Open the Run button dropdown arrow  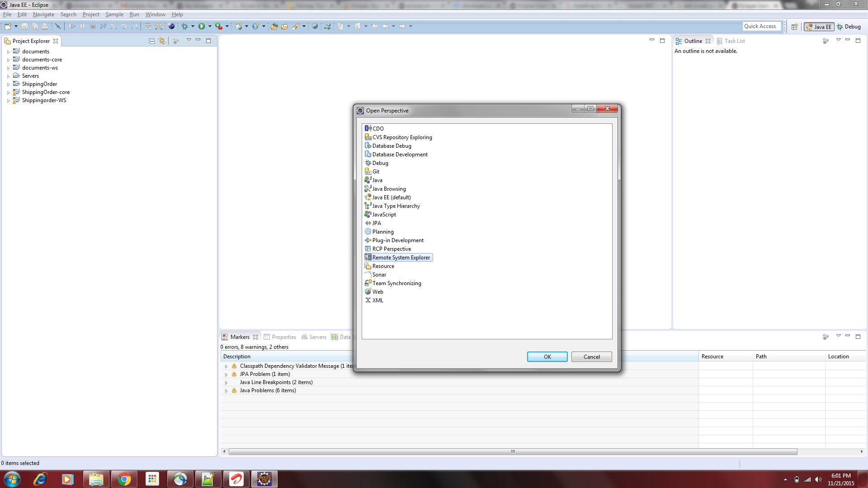pyautogui.click(x=210, y=26)
